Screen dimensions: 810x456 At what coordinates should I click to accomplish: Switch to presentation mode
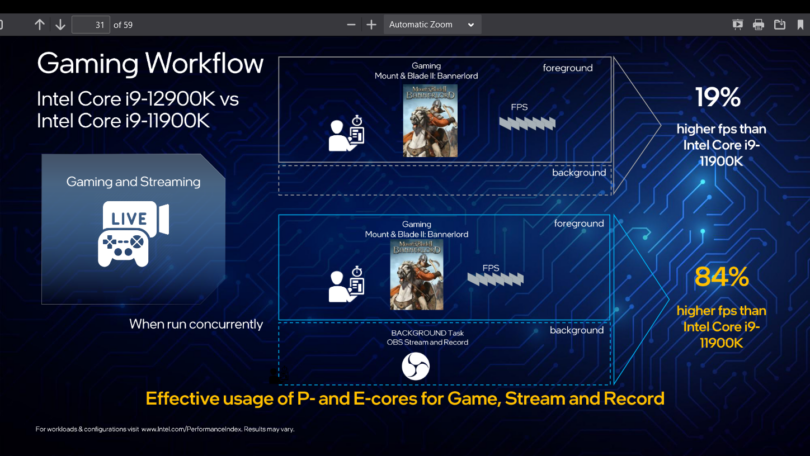click(x=738, y=24)
